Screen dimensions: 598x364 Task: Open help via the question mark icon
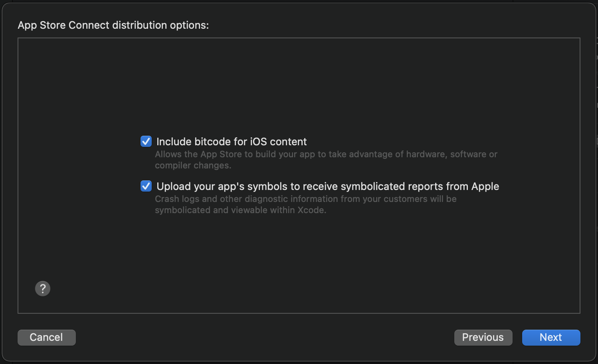coord(43,289)
